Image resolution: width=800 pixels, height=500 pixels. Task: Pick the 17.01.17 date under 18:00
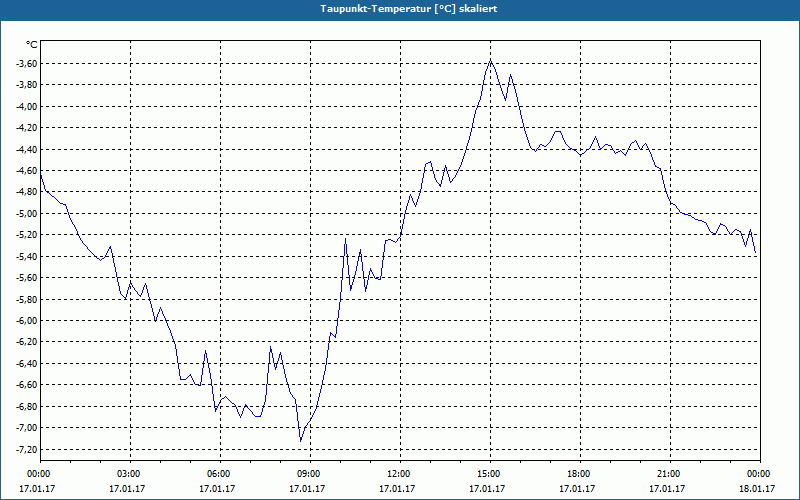(x=577, y=489)
